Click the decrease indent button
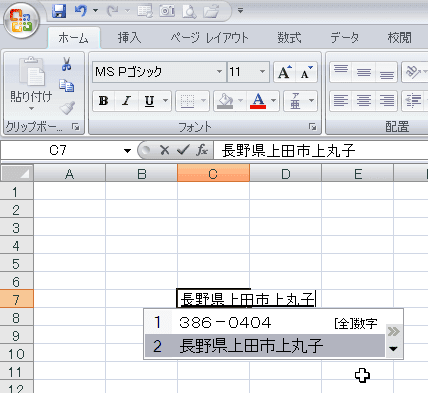The width and height of the screenshot is (428, 393). pos(413,100)
